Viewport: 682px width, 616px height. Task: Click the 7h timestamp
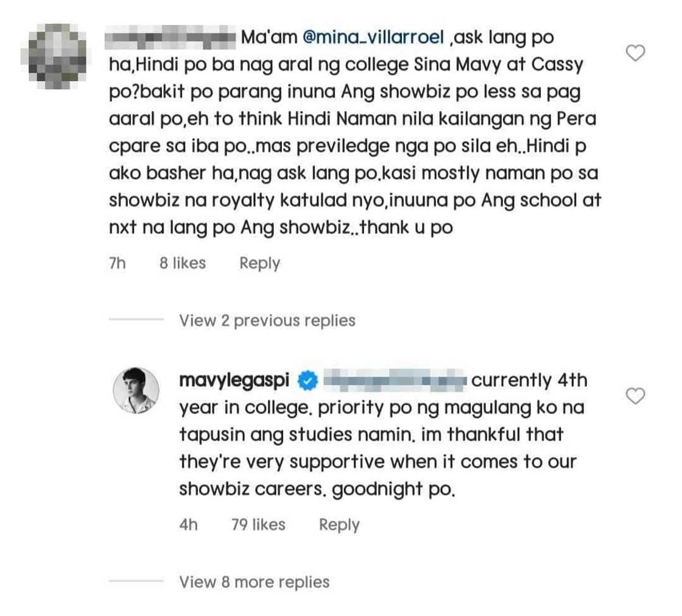click(x=117, y=263)
